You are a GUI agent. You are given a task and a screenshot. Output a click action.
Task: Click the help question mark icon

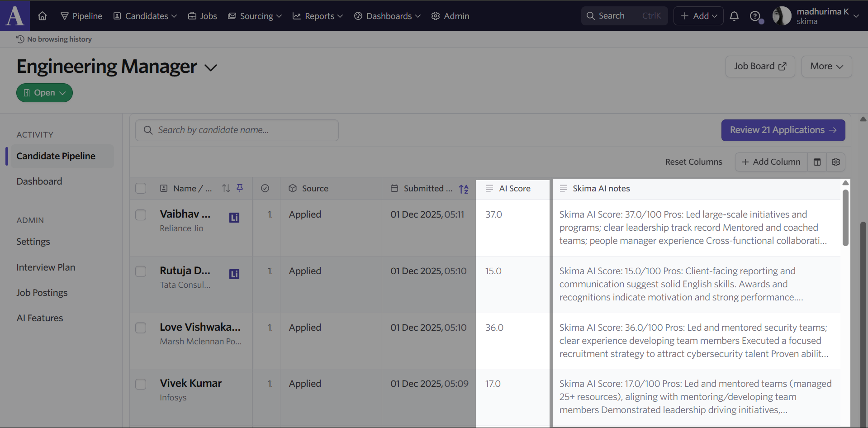click(754, 16)
